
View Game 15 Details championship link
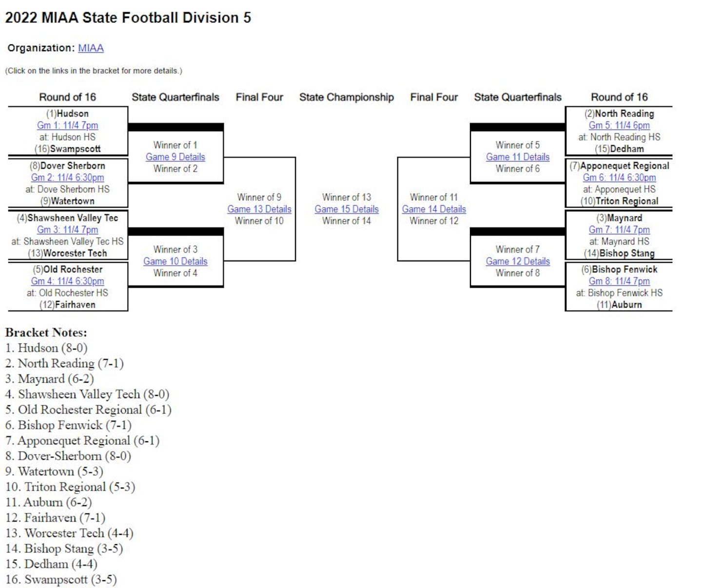347,209
